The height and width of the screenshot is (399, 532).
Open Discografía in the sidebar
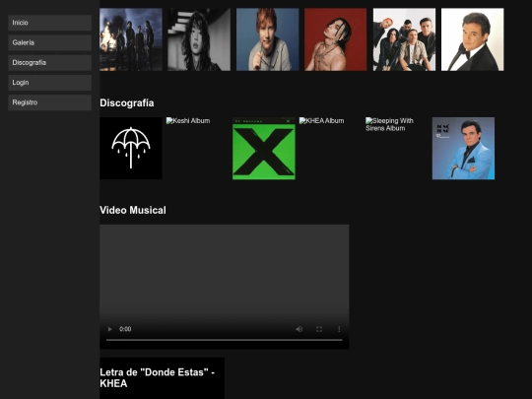coord(50,63)
